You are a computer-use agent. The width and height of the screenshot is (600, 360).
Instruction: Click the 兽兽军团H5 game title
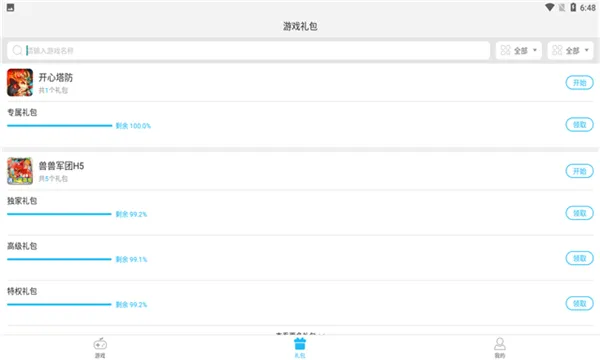61,166
